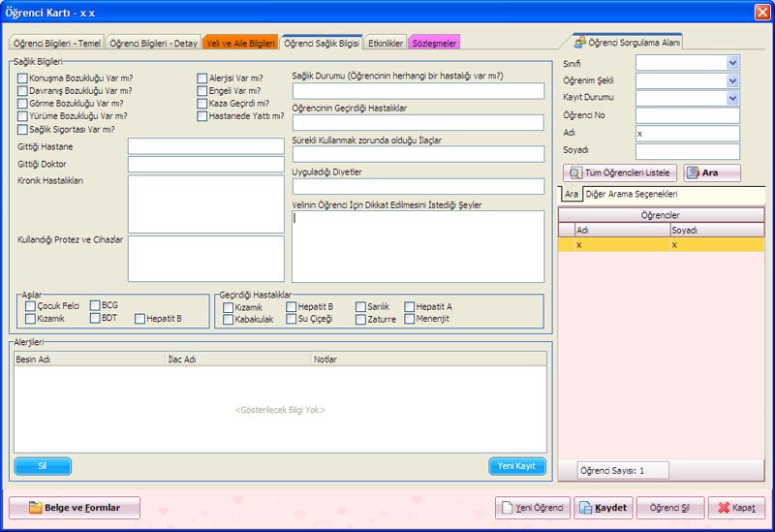The height and width of the screenshot is (532, 775).
Task: Enable the Alerjisi Var mı checkbox
Action: 201,78
